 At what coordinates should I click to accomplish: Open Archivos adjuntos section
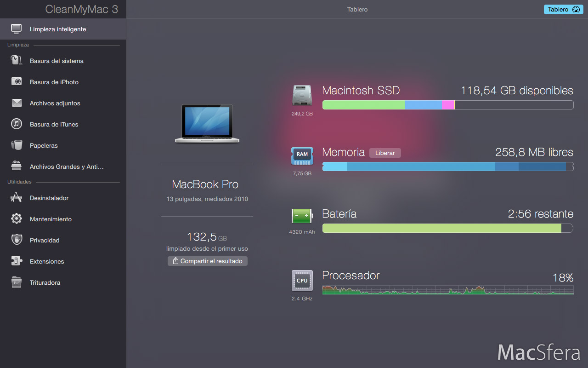(63, 103)
